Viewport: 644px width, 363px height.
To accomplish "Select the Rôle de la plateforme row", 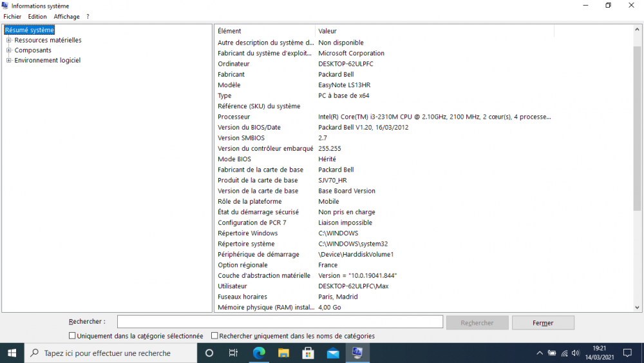I will (x=384, y=201).
